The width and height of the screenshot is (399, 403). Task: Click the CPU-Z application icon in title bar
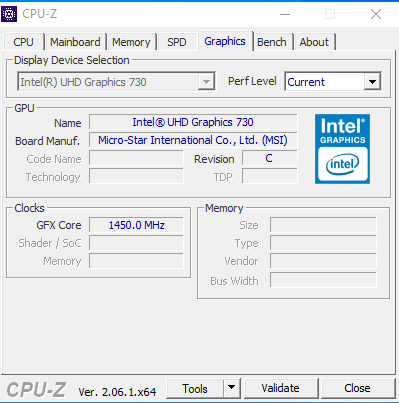(x=9, y=14)
